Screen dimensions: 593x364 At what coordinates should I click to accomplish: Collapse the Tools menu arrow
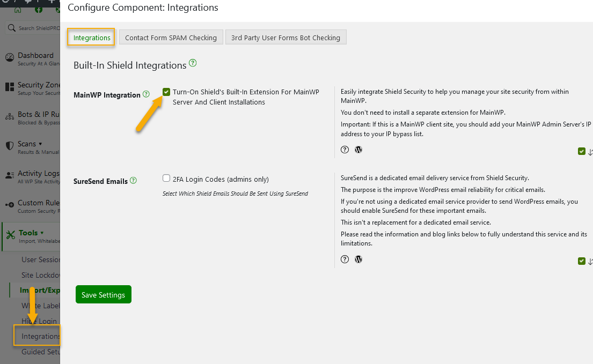(42, 233)
